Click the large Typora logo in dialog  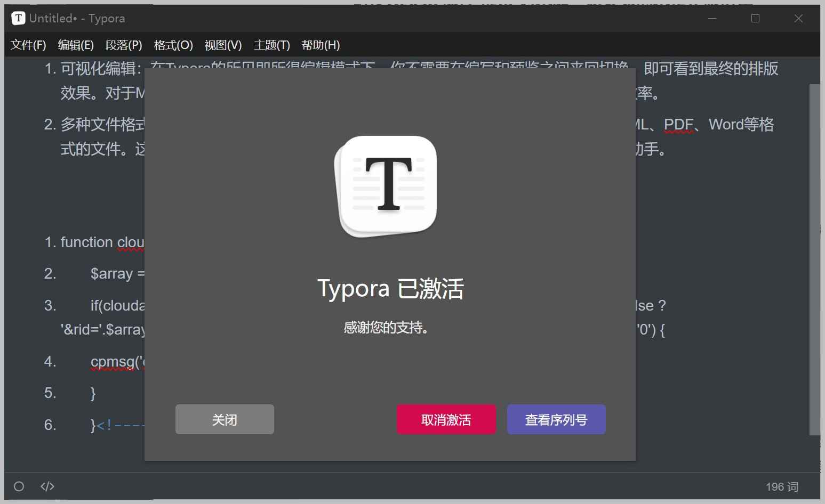tap(386, 186)
